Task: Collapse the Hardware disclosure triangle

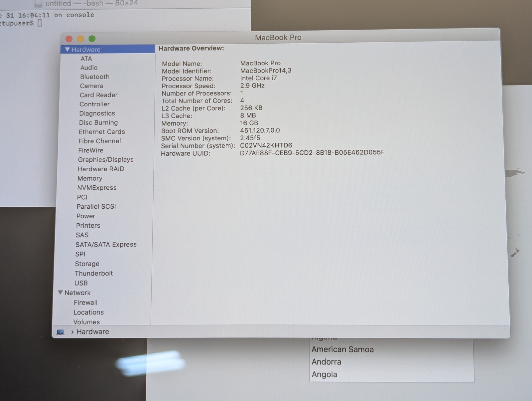Action: click(x=67, y=50)
